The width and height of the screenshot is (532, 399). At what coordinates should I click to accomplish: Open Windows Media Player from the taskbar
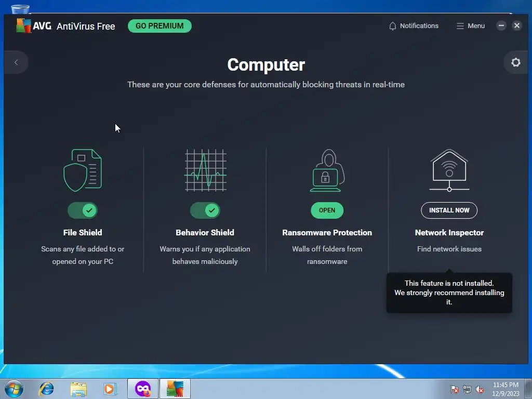[x=110, y=389]
